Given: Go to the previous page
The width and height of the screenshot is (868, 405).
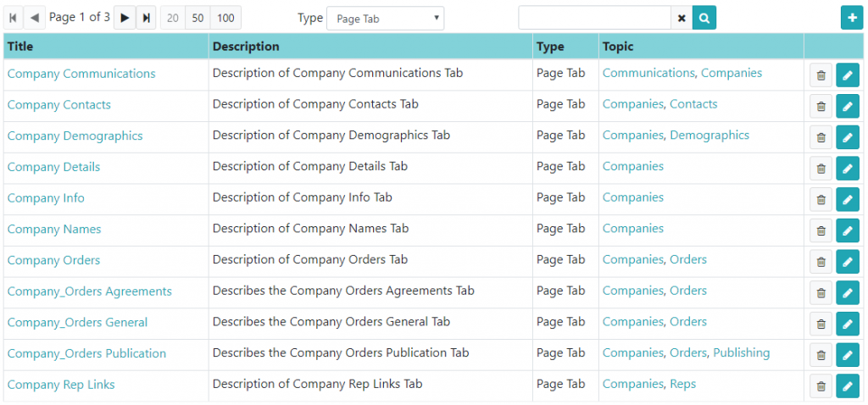Looking at the screenshot, I should pos(34,19).
